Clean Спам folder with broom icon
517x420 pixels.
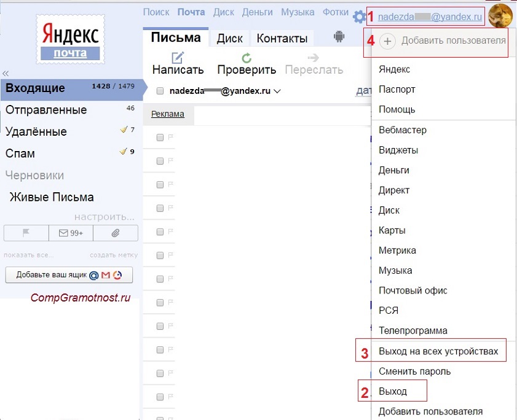pyautogui.click(x=124, y=152)
